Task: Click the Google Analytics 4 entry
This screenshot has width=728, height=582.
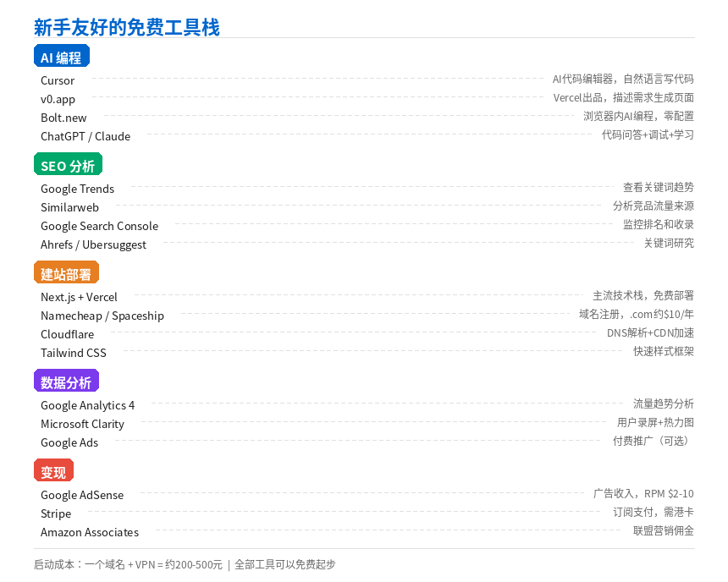Action: (88, 405)
